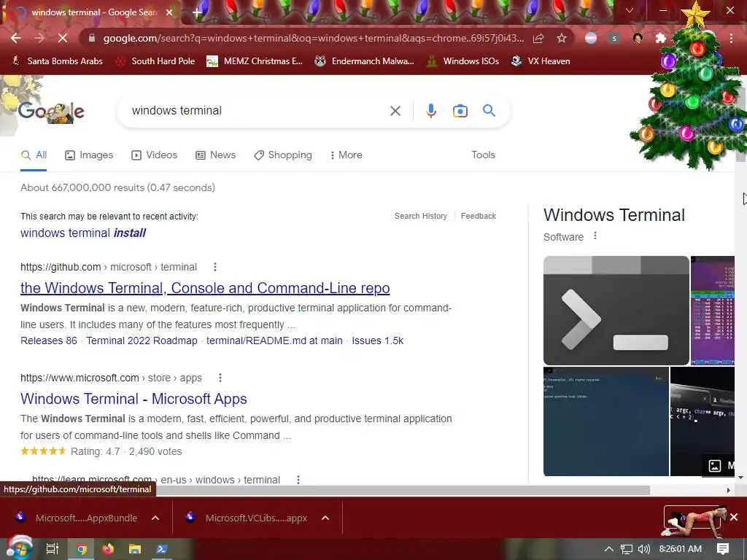This screenshot has width=747, height=560.
Task: Open Microsoft store result options dots
Action: 220,378
